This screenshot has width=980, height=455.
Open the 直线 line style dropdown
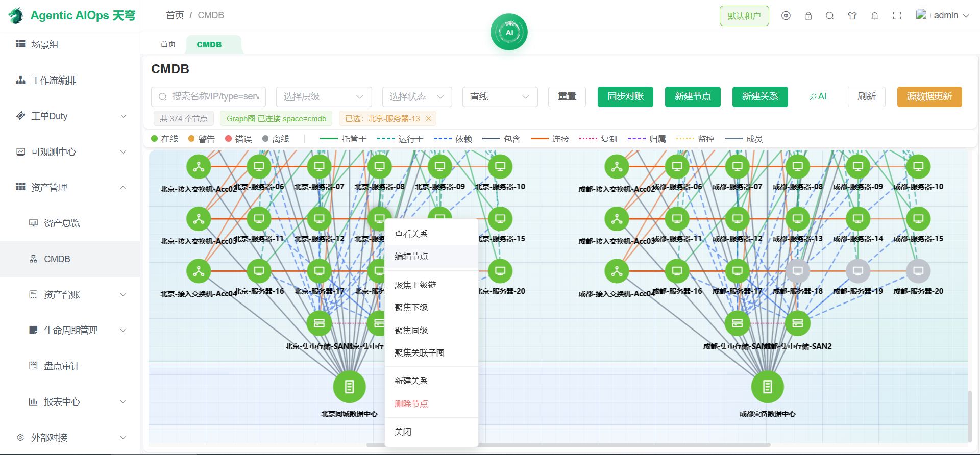[x=500, y=97]
